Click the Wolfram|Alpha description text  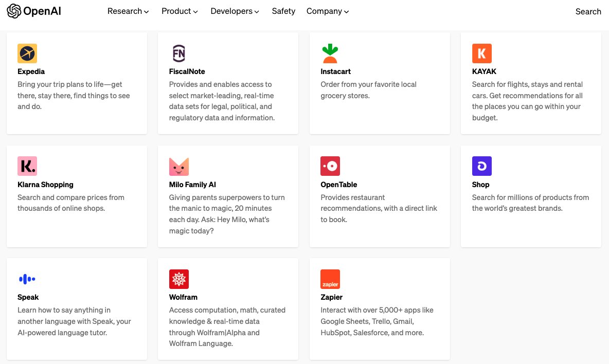[227, 327]
